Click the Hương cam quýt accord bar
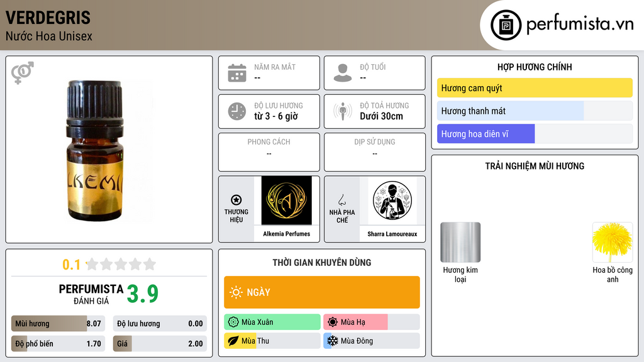644x362 pixels. click(x=535, y=88)
